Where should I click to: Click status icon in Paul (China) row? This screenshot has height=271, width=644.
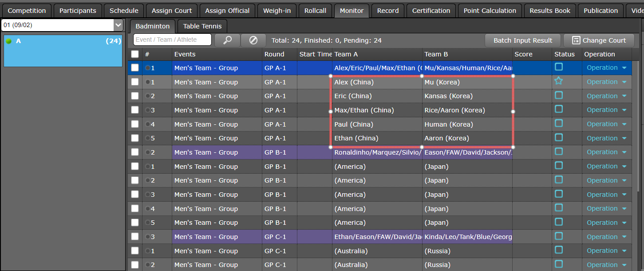pos(559,123)
